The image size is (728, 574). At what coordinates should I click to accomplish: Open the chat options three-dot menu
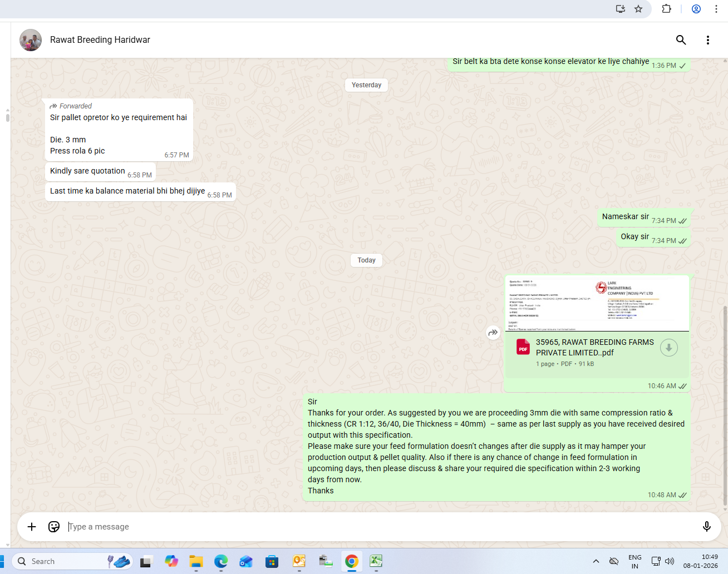point(707,40)
